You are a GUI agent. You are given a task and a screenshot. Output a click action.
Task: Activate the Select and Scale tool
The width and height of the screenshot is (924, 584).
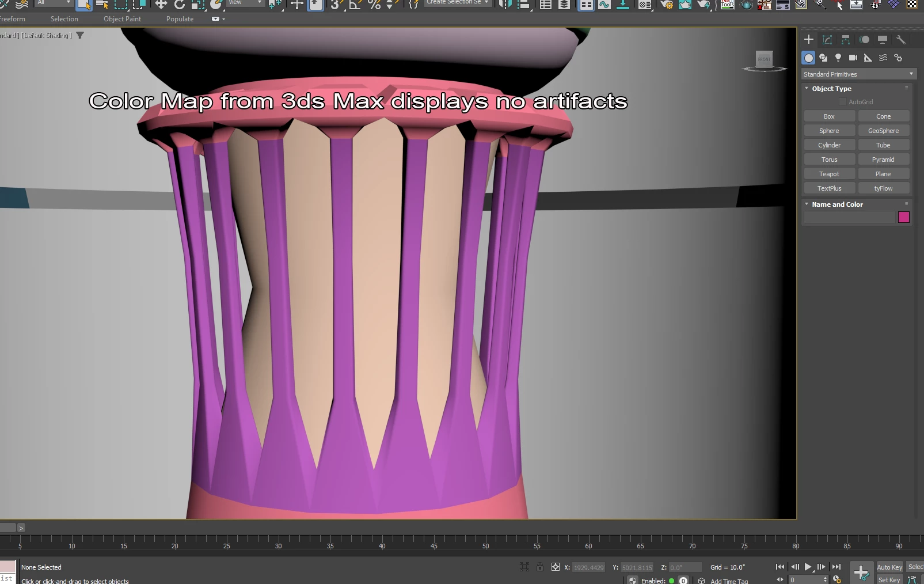[x=198, y=5]
